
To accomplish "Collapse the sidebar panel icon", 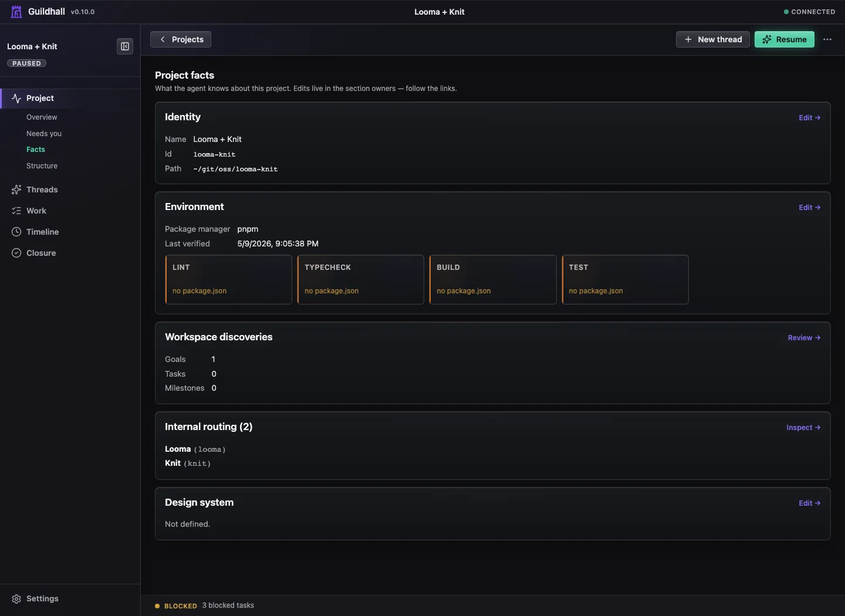I will click(x=125, y=46).
